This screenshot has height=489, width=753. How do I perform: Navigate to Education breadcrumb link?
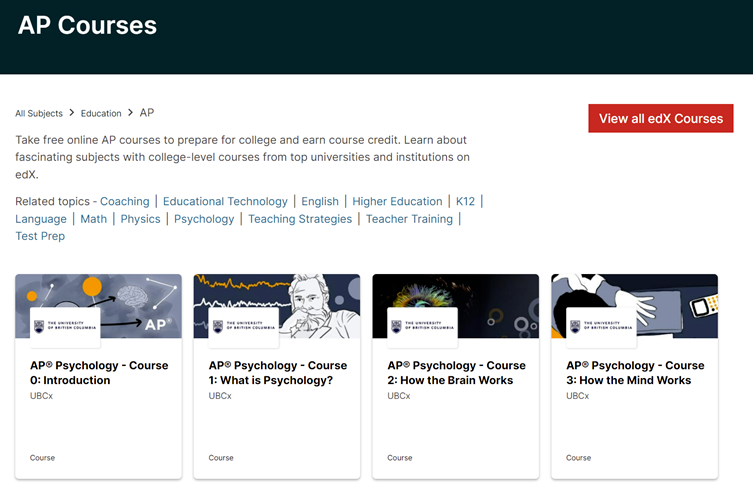101,114
